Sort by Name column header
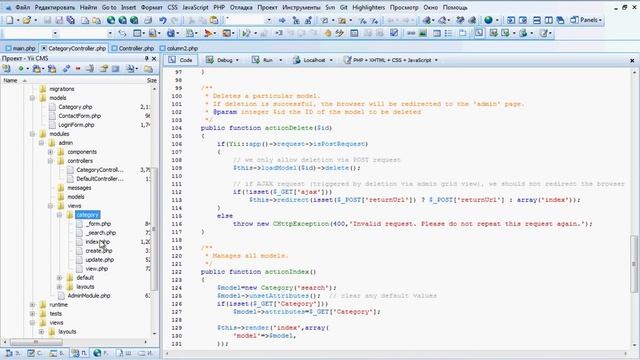Image resolution: width=640 pixels, height=360 pixels. (11, 80)
